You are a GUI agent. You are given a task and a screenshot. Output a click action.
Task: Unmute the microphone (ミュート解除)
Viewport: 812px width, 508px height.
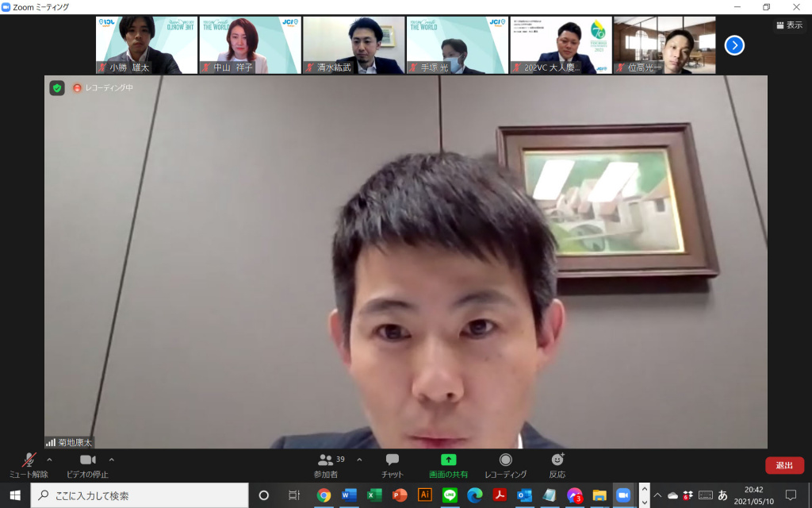(x=29, y=464)
